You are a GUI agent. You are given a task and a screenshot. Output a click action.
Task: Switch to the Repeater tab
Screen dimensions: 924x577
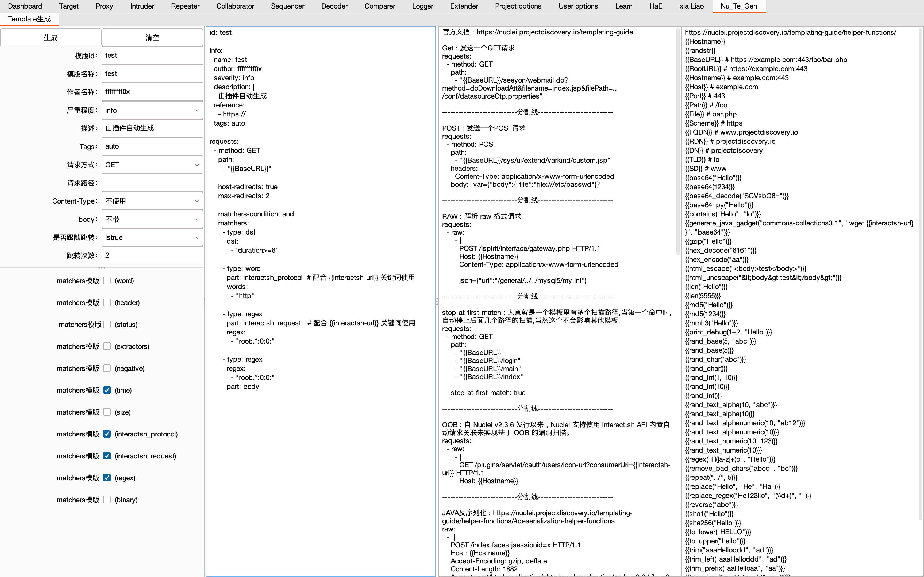[x=185, y=6]
